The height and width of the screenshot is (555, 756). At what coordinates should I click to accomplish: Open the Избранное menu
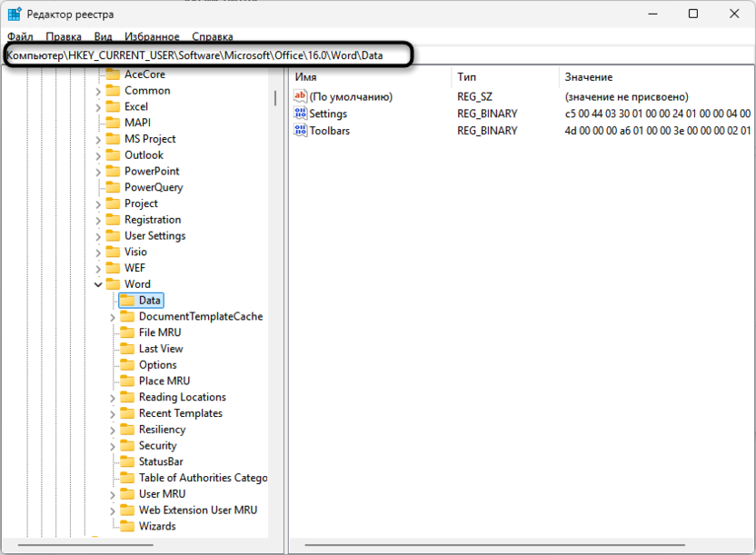click(x=152, y=36)
